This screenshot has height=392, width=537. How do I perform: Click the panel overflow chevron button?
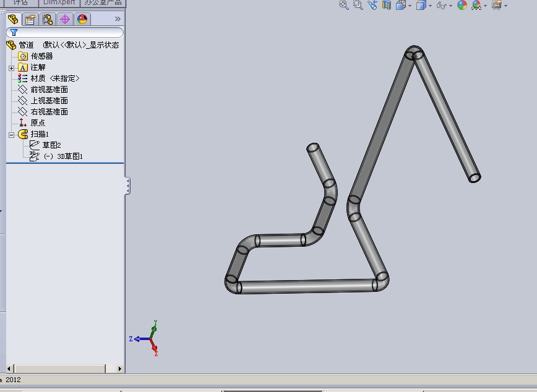118,19
